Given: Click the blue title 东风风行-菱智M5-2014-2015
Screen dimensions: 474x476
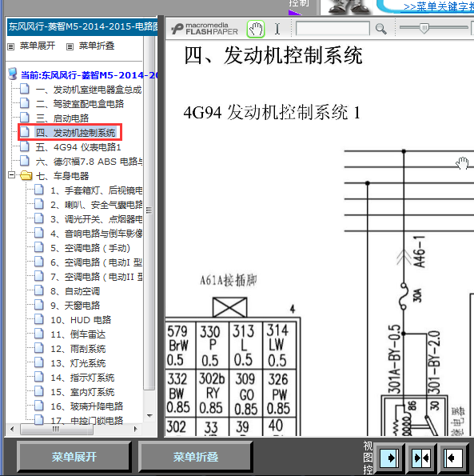Looking at the screenshot, I should tap(83, 26).
